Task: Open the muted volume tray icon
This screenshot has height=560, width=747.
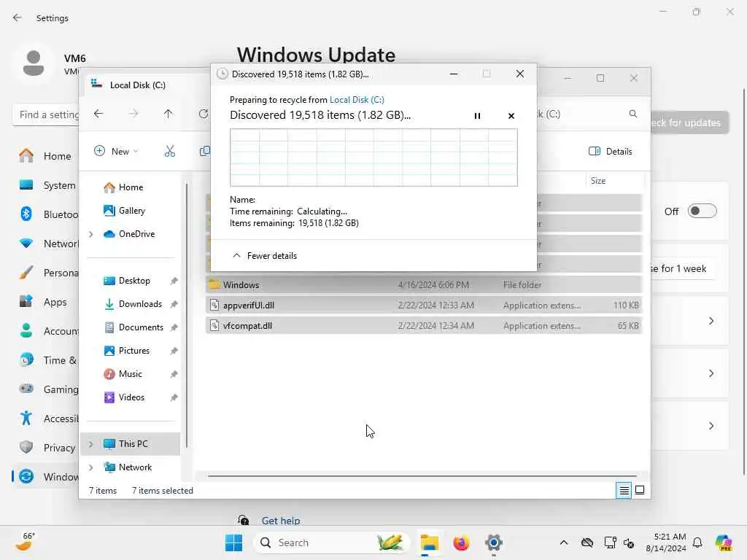Action: pos(629,542)
